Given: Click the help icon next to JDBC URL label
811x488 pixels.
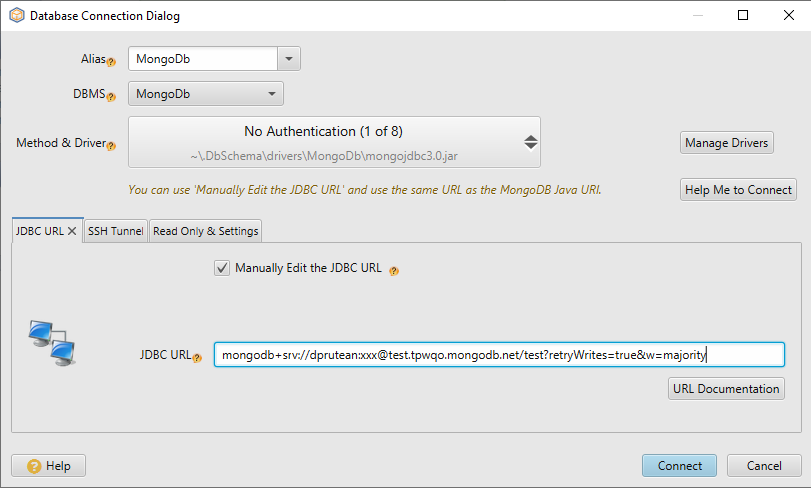Looking at the screenshot, I should [x=197, y=358].
